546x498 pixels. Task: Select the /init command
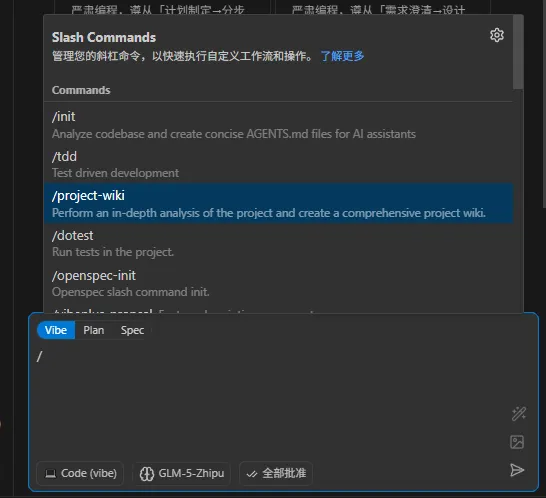(x=278, y=125)
